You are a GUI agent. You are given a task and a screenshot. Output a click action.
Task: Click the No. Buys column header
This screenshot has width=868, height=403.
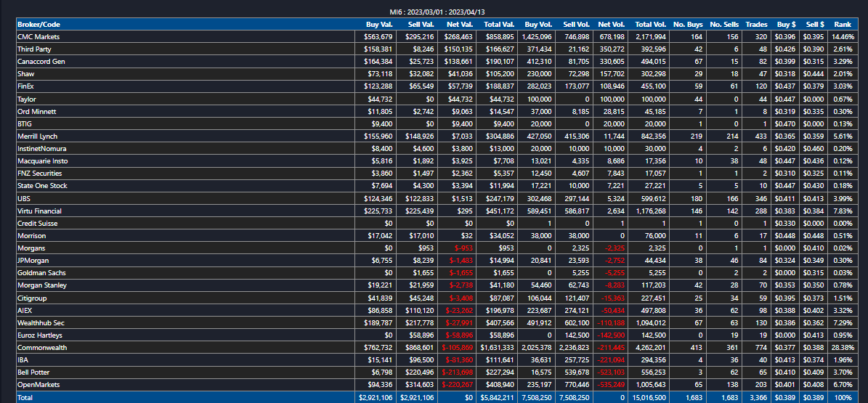(x=688, y=25)
